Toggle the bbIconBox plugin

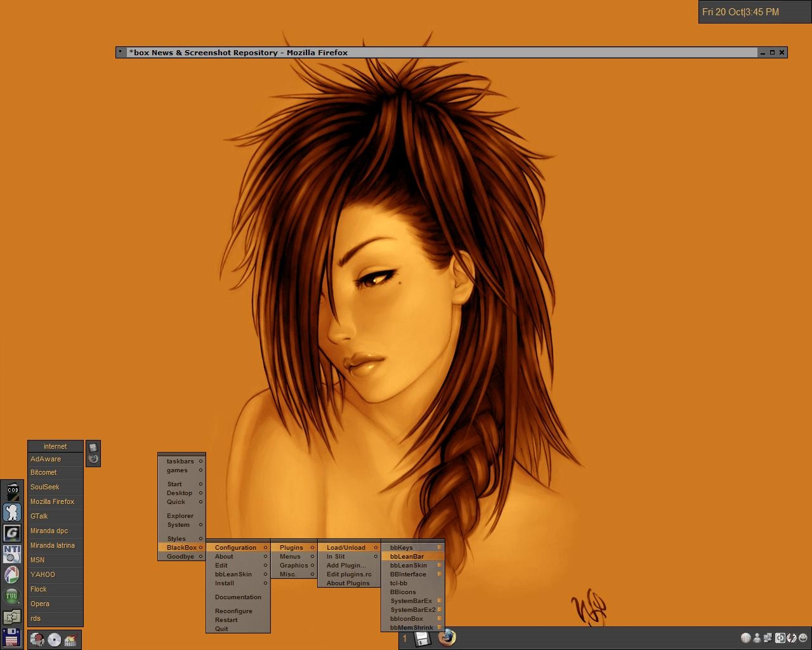coord(412,619)
